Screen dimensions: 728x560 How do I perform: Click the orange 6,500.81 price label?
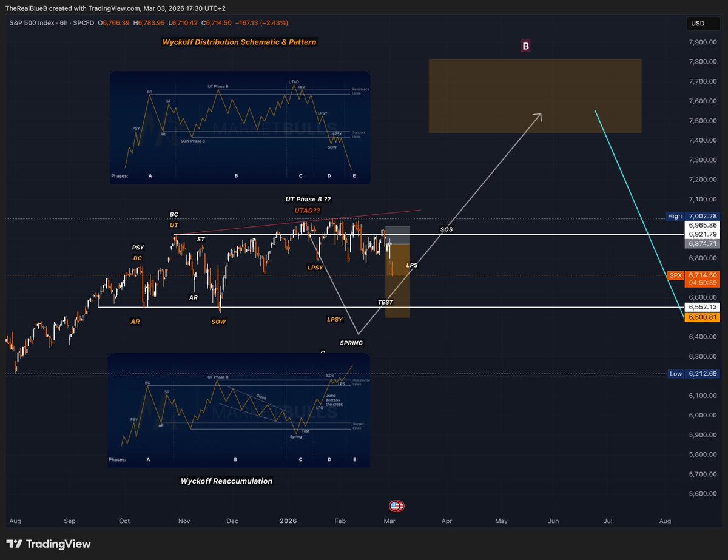tap(702, 317)
